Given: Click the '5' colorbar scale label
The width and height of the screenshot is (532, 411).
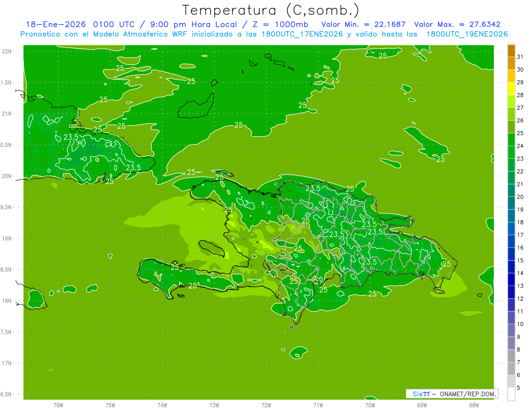Looking at the screenshot, I should pyautogui.click(x=519, y=388).
